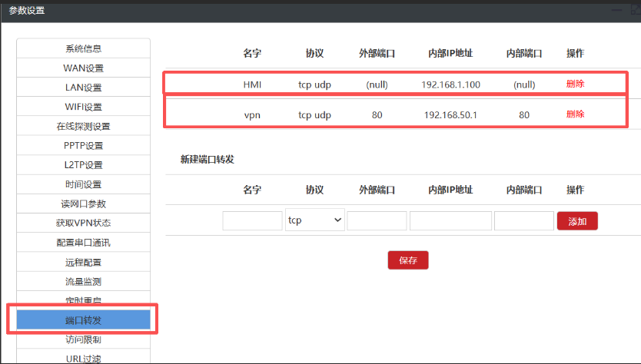Viewport: 641px width, 364px height.
Task: Open 访问限制 in the sidebar
Action: click(83, 339)
